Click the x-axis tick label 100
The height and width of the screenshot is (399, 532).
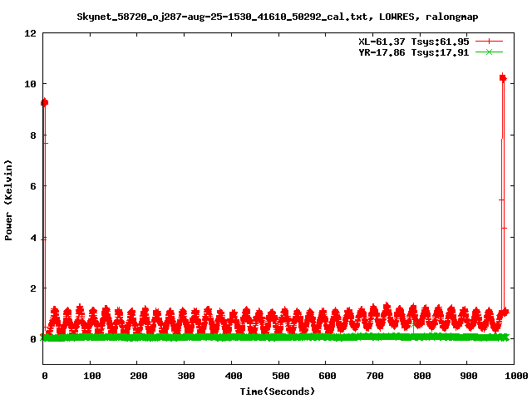92,376
